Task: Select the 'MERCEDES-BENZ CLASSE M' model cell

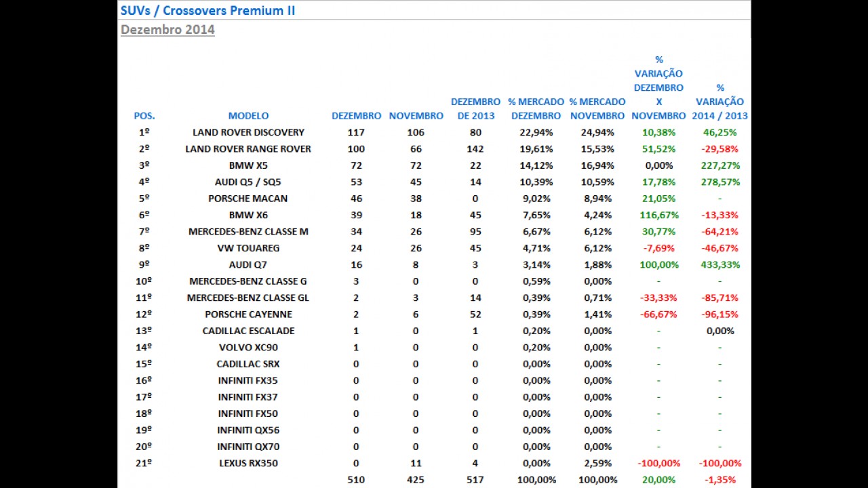Action: 248,232
